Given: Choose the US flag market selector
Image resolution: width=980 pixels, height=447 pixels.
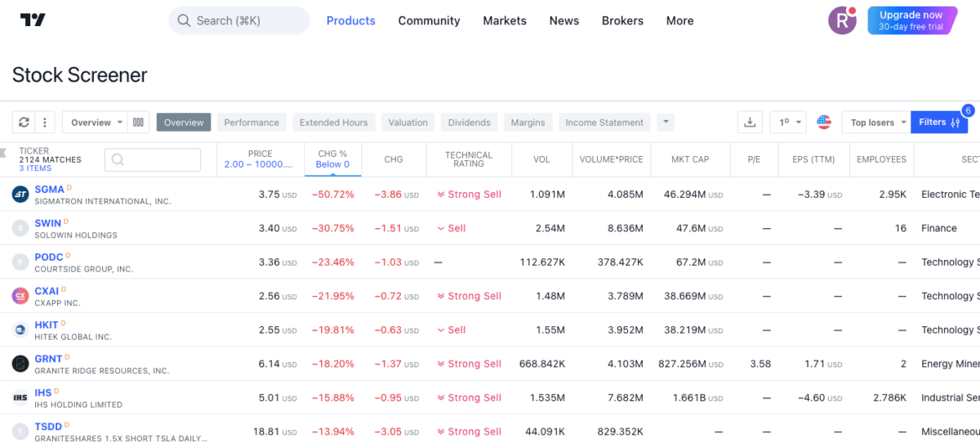Looking at the screenshot, I should (823, 123).
